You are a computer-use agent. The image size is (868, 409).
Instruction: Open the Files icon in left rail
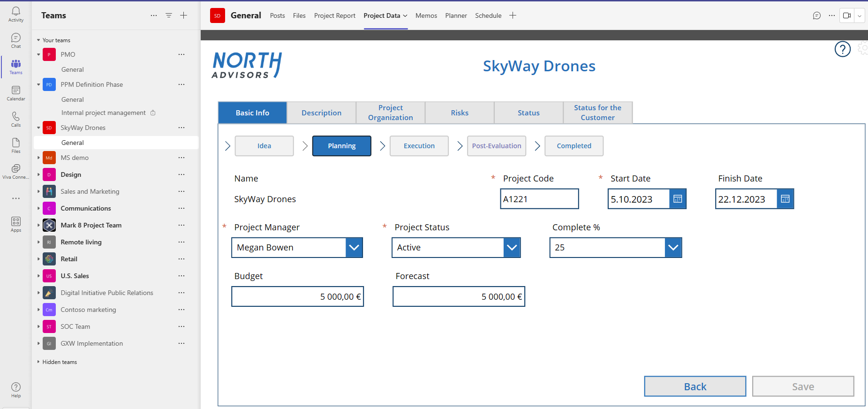15,145
